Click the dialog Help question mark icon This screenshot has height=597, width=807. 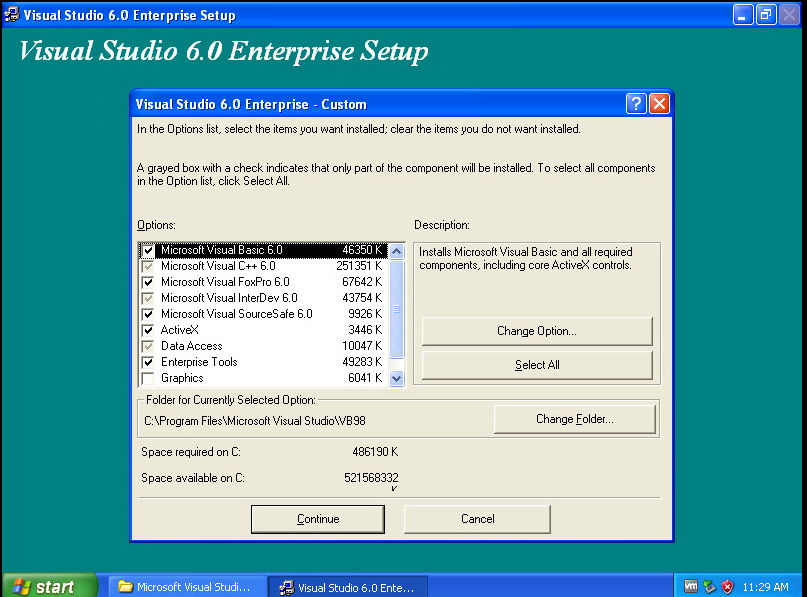pyautogui.click(x=636, y=104)
